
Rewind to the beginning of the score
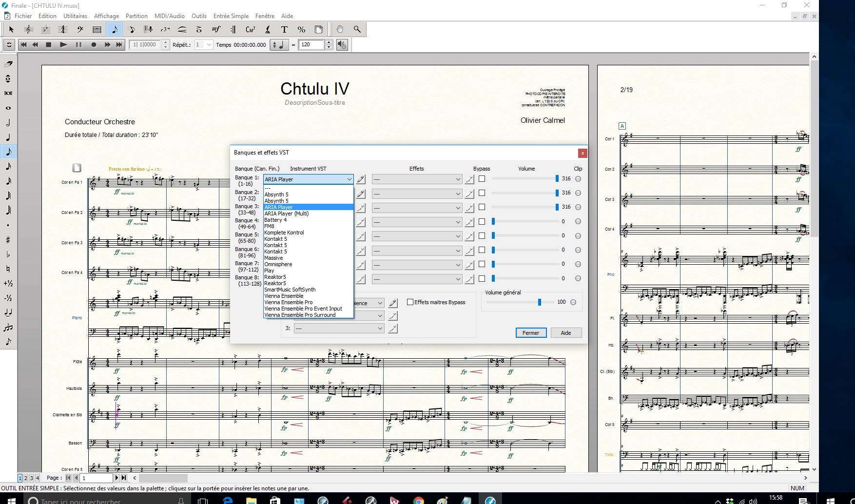[23, 45]
